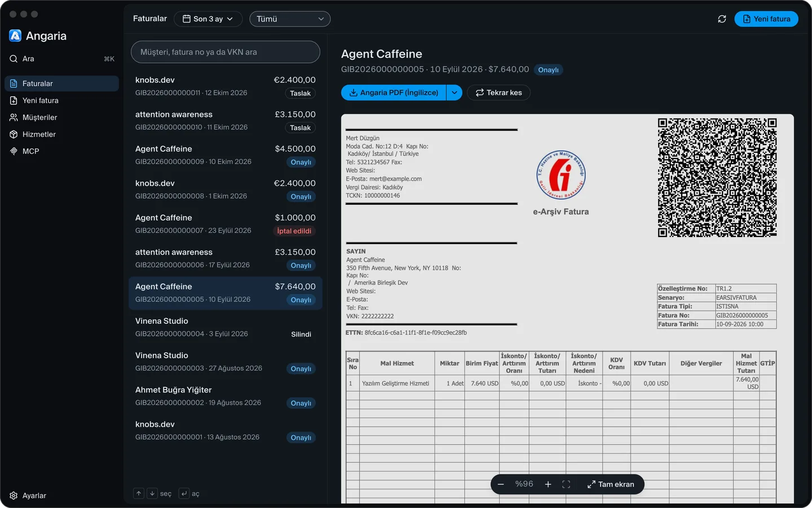The width and height of the screenshot is (812, 508).
Task: Select the Vinena Studio Silindi invoice
Action: point(226,327)
